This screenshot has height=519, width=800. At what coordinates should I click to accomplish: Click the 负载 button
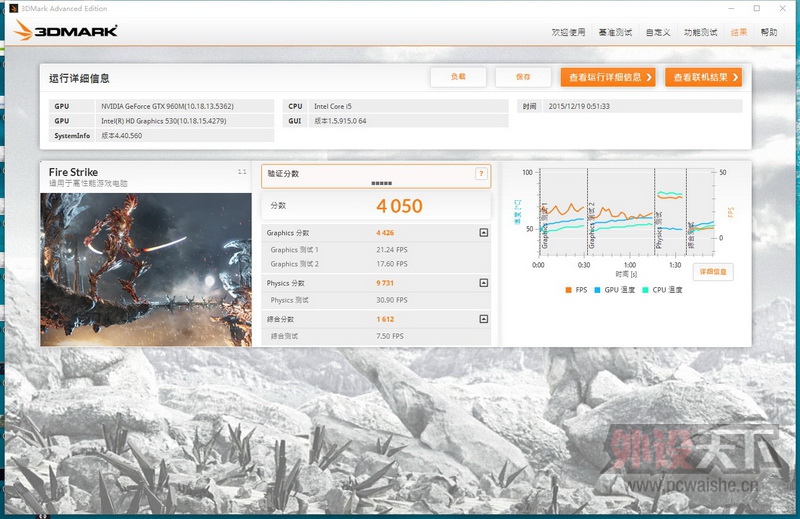458,77
